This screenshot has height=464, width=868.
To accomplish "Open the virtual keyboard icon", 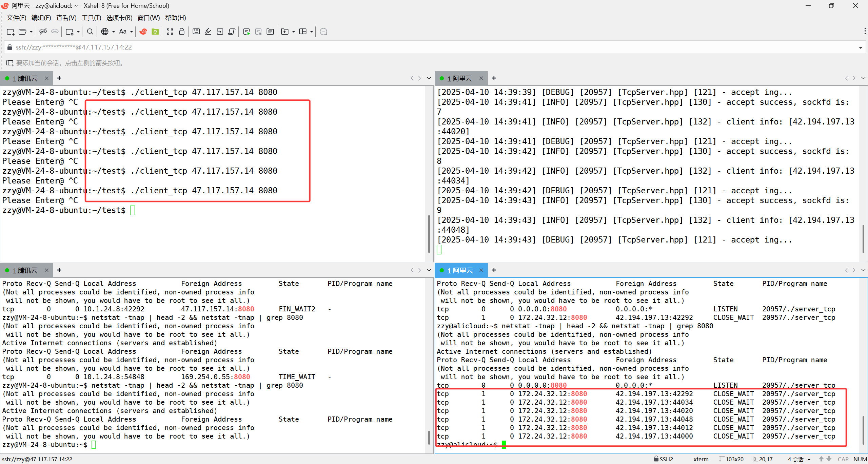I will pyautogui.click(x=196, y=32).
